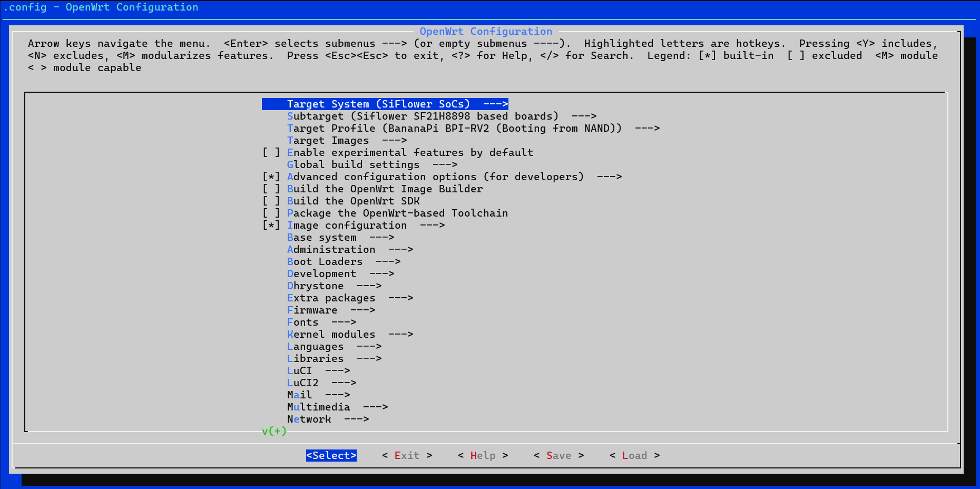Expand the Extra packages submenu
Image resolution: width=980 pixels, height=489 pixels.
click(x=350, y=298)
